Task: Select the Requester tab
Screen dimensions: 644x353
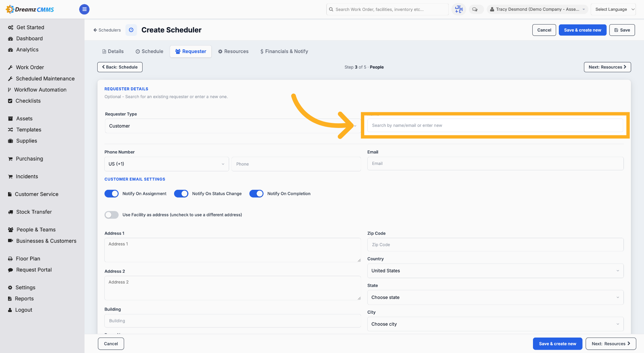Action: (191, 51)
